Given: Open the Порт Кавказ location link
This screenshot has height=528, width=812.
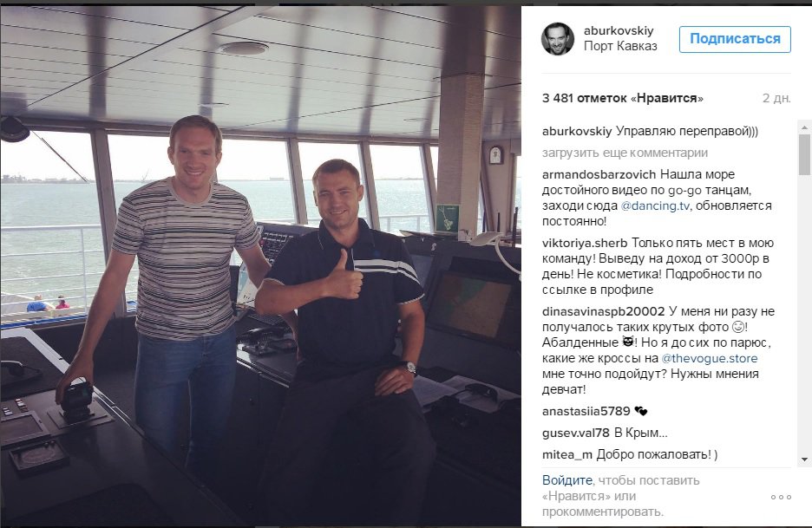Looking at the screenshot, I should coord(620,46).
